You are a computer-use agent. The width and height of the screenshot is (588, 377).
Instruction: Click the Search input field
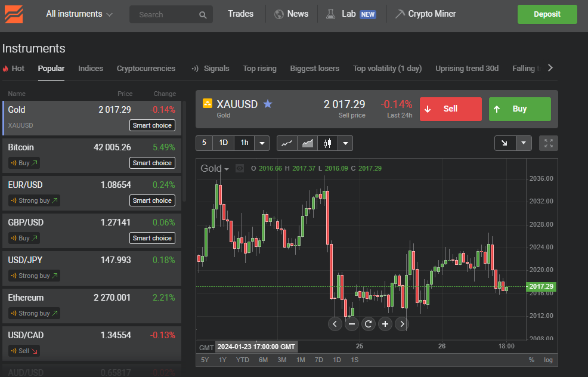[167, 14]
